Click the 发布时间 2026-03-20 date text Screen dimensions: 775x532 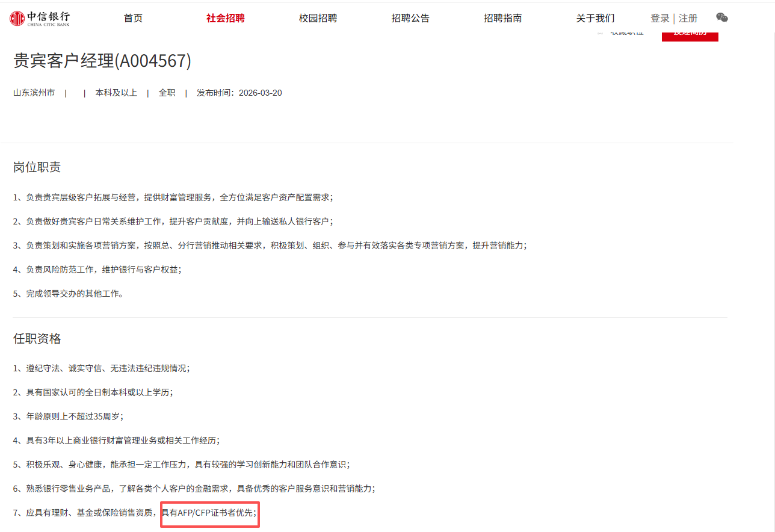point(239,93)
